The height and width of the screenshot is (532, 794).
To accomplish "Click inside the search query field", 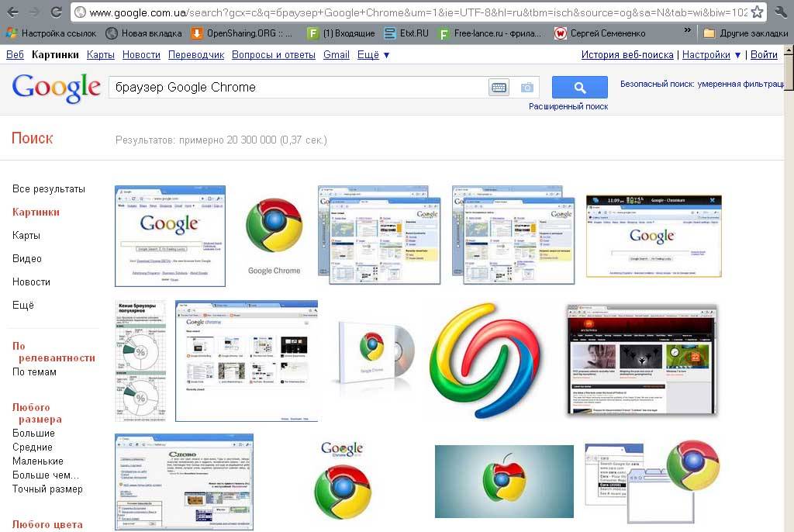I will point(299,88).
